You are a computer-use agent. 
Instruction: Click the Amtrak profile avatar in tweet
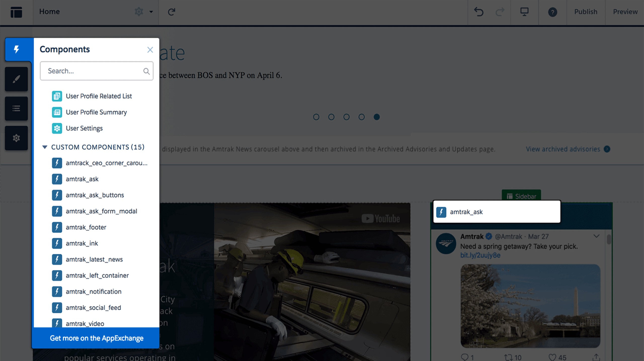446,243
